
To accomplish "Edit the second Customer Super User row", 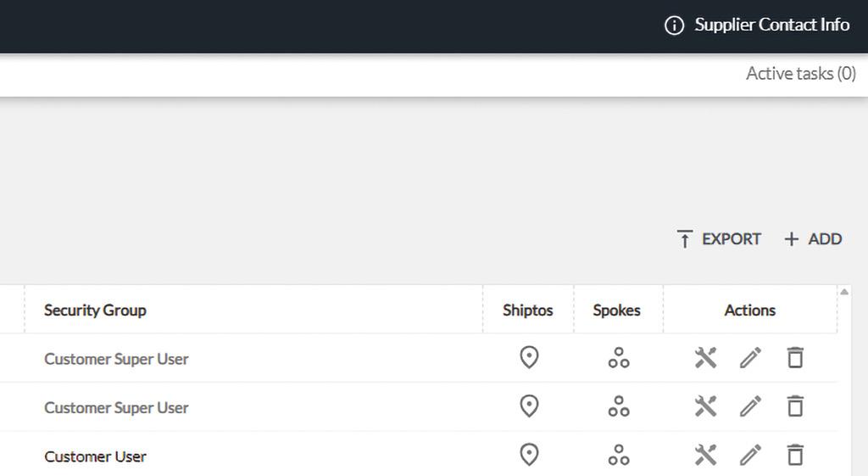I will 750,407.
